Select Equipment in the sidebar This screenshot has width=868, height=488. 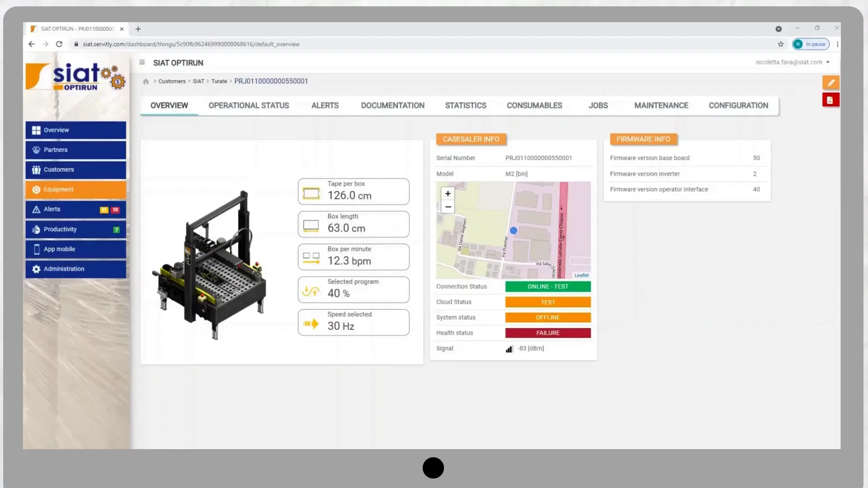(x=75, y=190)
